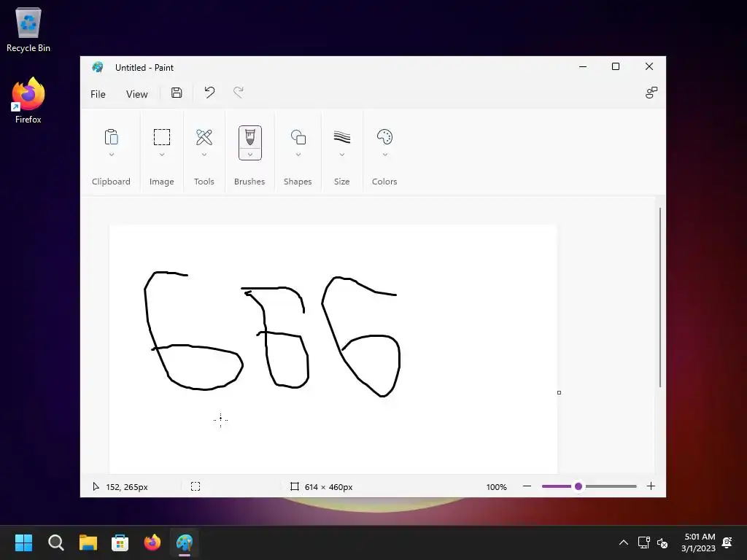Open the View menu
The height and width of the screenshot is (560, 747).
pyautogui.click(x=136, y=94)
